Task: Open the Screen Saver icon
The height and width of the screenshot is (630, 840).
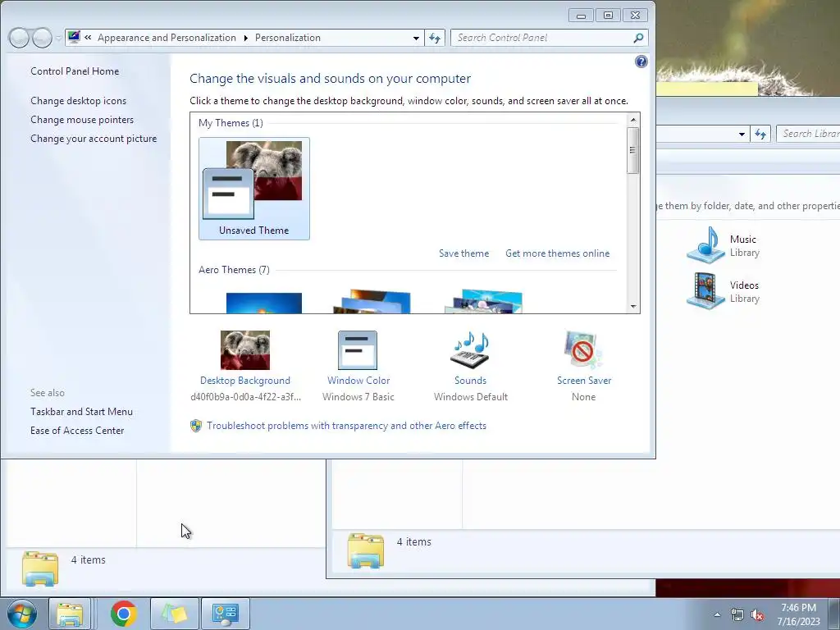Action: pyautogui.click(x=583, y=349)
